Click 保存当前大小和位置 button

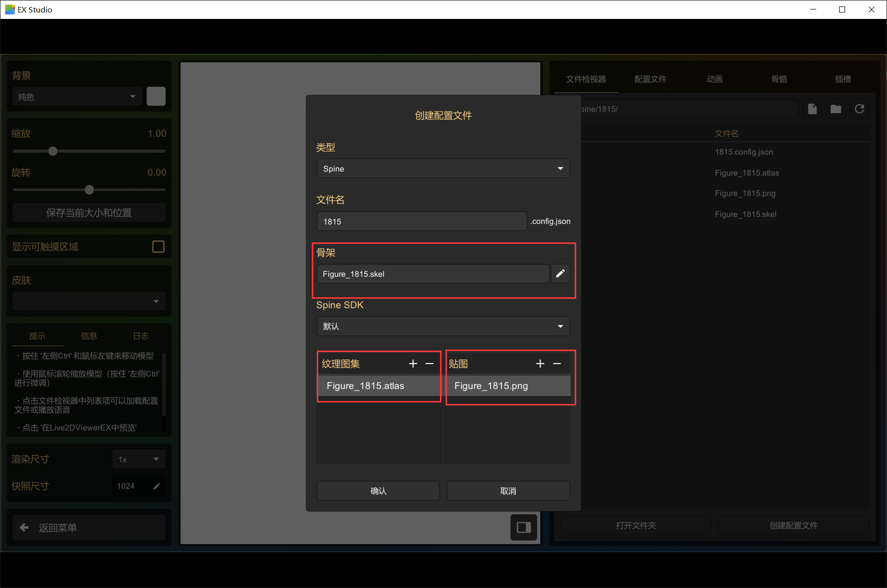pyautogui.click(x=89, y=212)
